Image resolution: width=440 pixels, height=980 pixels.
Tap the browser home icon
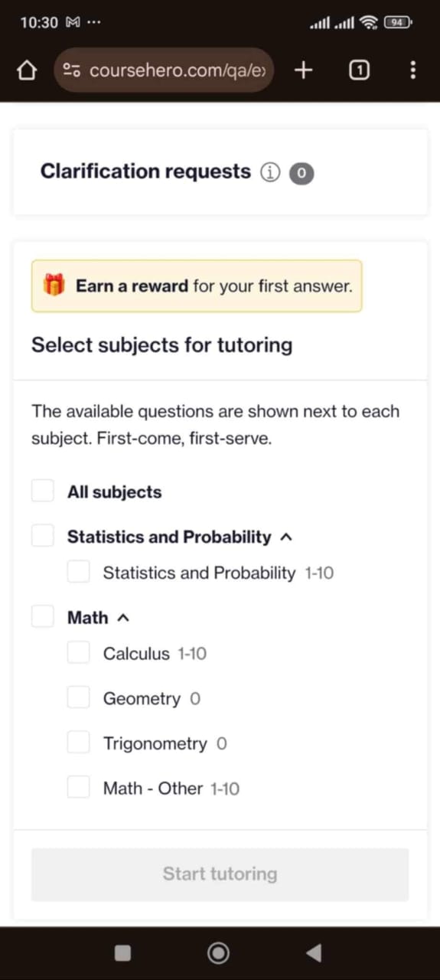27,70
